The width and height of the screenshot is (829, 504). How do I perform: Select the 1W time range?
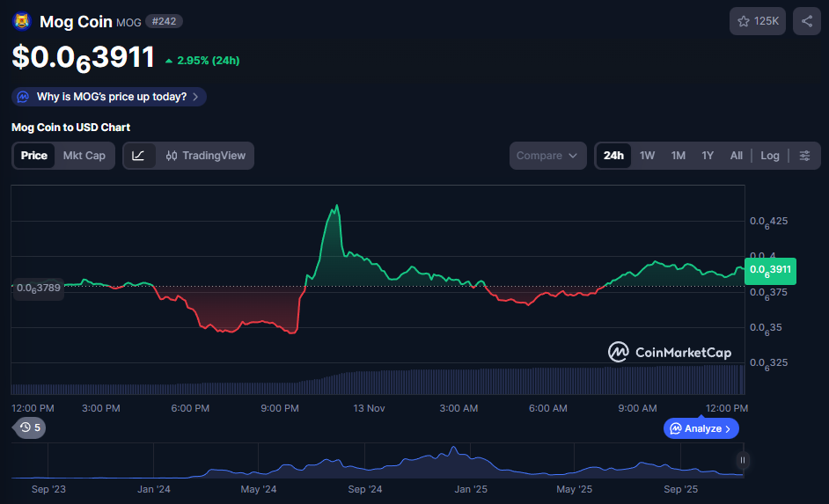(647, 156)
